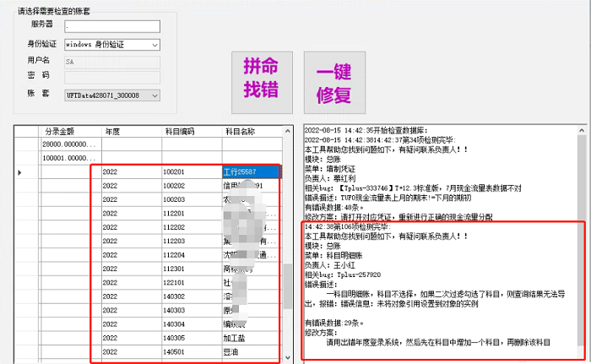Click the current row indicator arrow

19,172
